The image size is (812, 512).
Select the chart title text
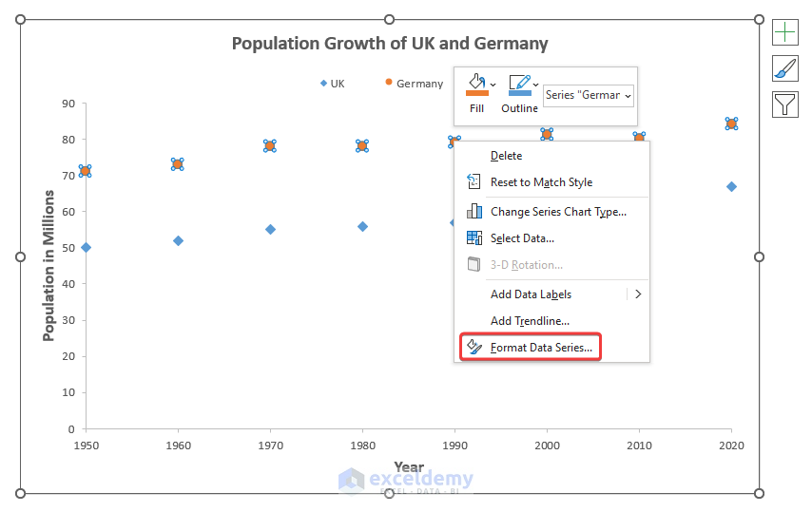390,44
